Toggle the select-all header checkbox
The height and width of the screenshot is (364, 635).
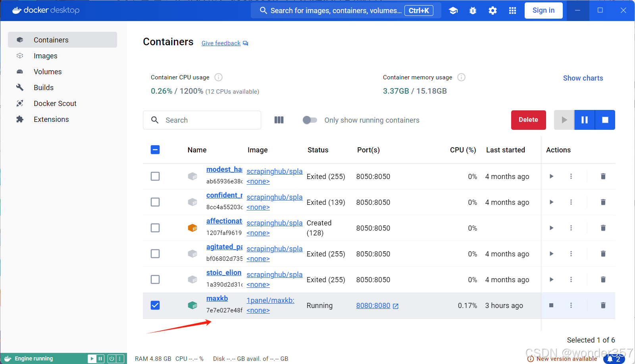pos(155,150)
